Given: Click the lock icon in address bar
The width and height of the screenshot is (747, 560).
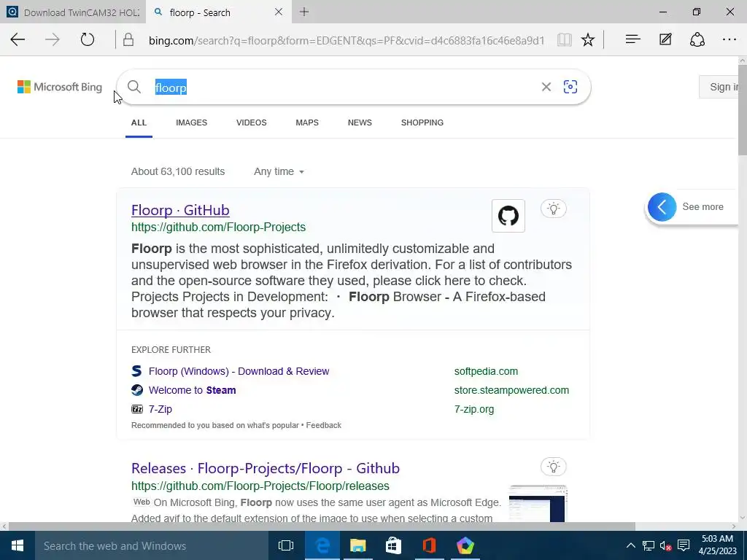Looking at the screenshot, I should tap(128, 40).
